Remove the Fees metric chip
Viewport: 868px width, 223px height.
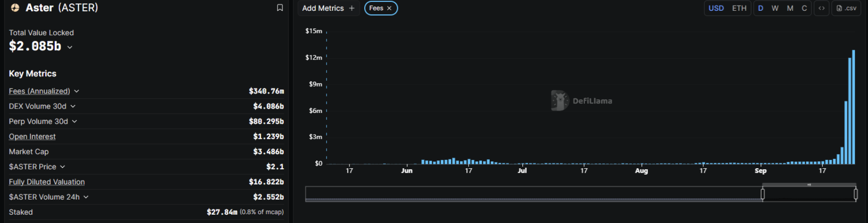click(x=389, y=8)
